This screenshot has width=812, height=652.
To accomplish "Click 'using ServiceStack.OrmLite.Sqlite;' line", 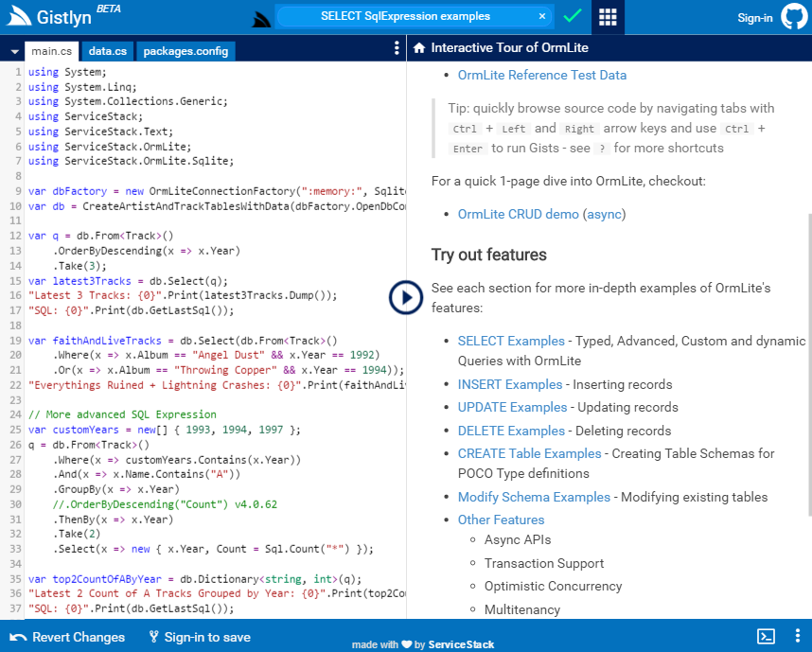I will 131,161.
